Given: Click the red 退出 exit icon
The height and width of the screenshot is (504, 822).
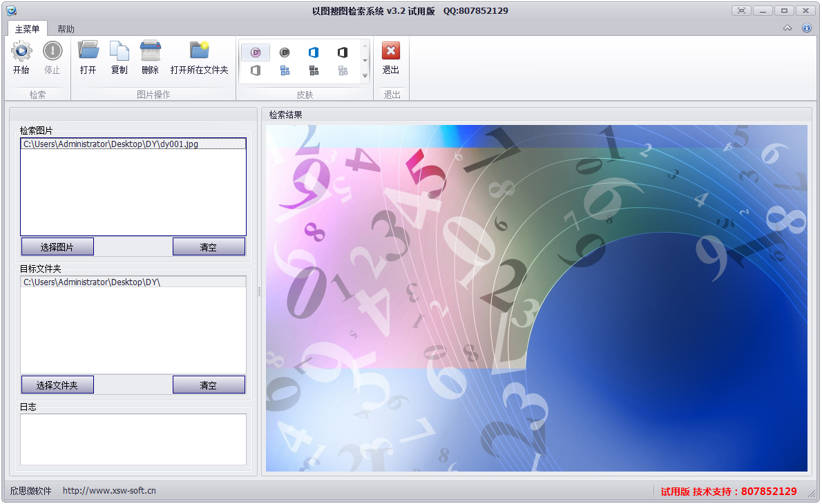Looking at the screenshot, I should [x=391, y=51].
